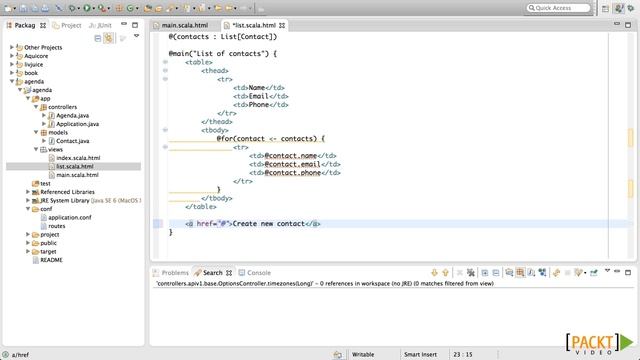
Task: Toggle Link with Editor in Package Explorer
Action: point(109,38)
